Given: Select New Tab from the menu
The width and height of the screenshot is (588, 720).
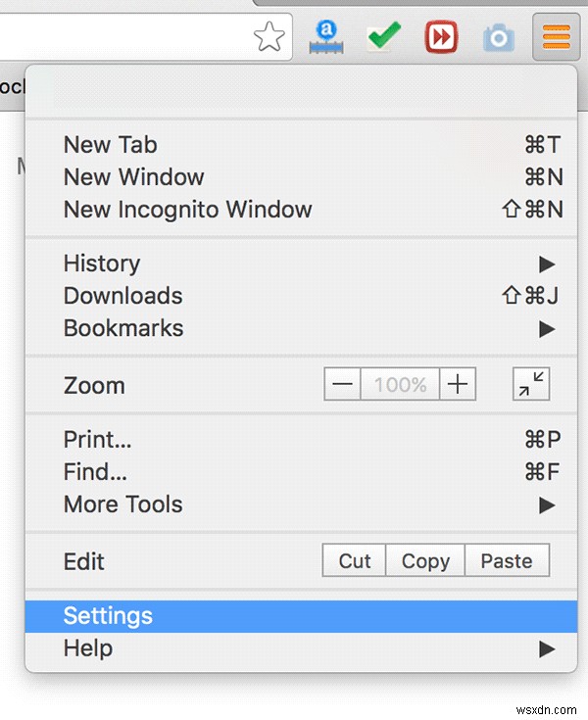Looking at the screenshot, I should coord(302,145).
